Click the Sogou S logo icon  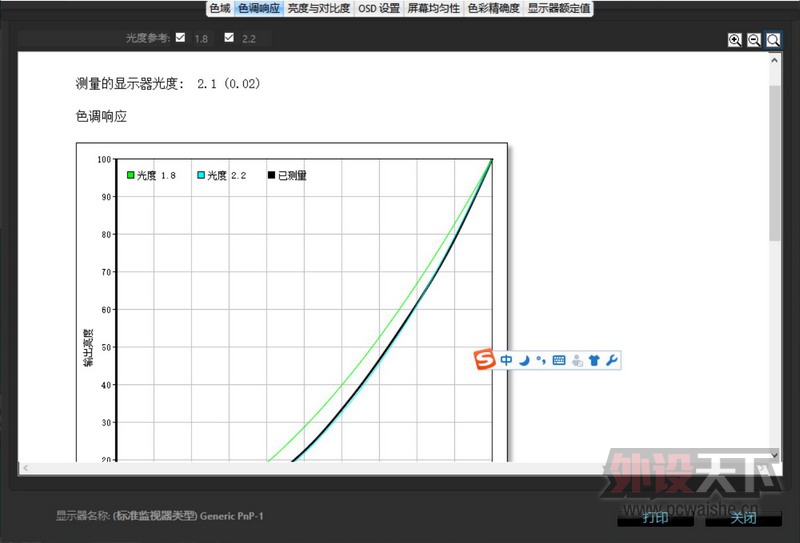pos(484,360)
